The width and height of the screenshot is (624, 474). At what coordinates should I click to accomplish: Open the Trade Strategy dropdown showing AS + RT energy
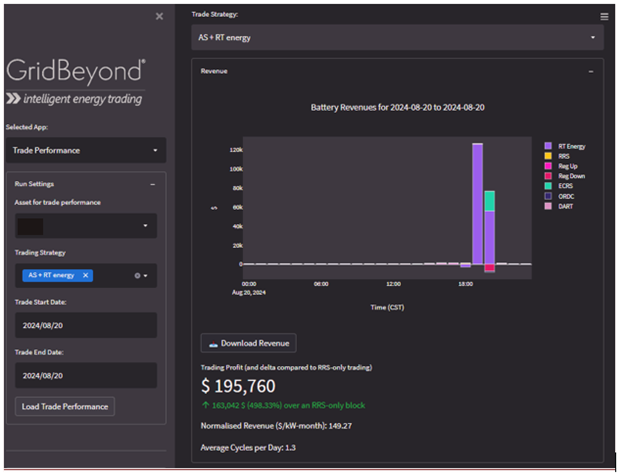[397, 37]
